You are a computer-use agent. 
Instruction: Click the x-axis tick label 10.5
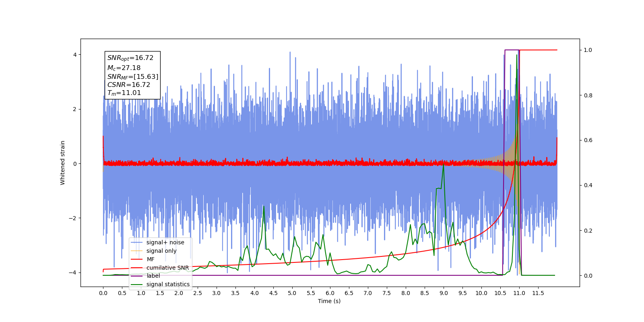click(500, 293)
